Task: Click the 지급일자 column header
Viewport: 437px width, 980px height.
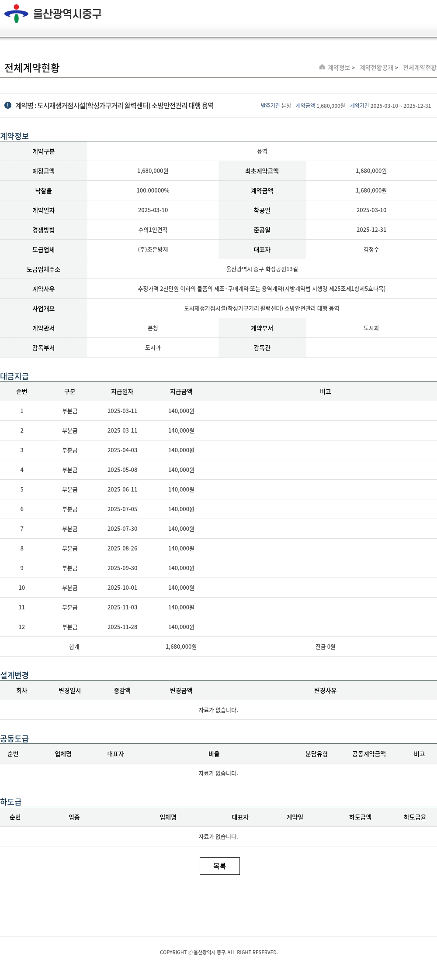Action: [122, 392]
